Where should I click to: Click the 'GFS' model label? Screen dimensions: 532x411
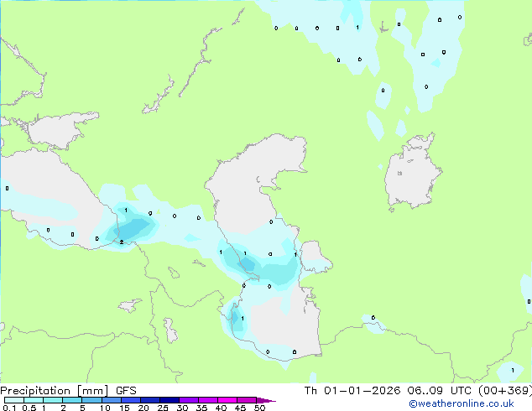126,391
